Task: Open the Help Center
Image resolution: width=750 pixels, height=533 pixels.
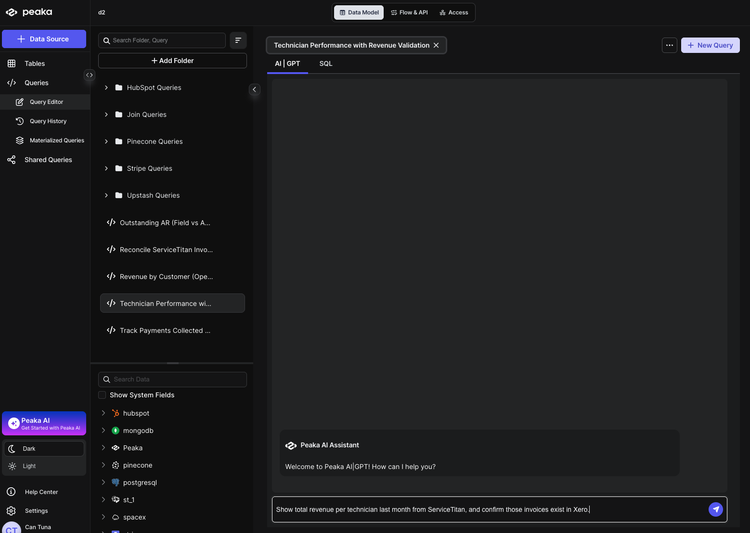Action: [x=41, y=492]
